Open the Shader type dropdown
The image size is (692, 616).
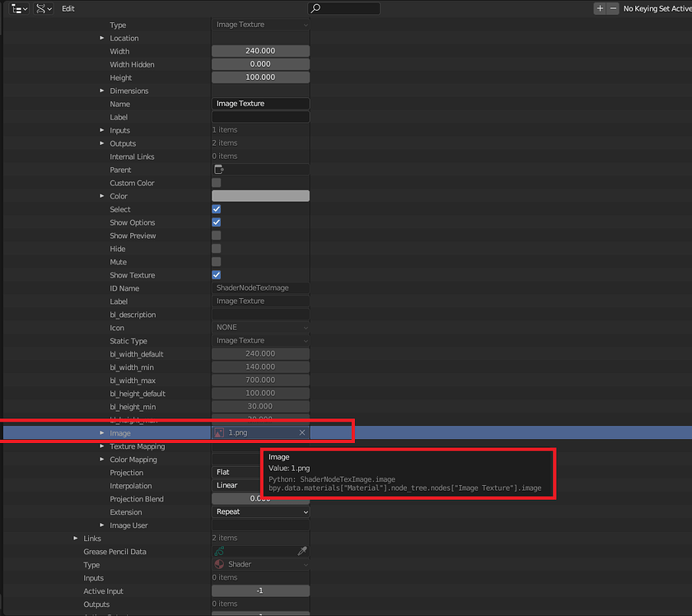(260, 564)
